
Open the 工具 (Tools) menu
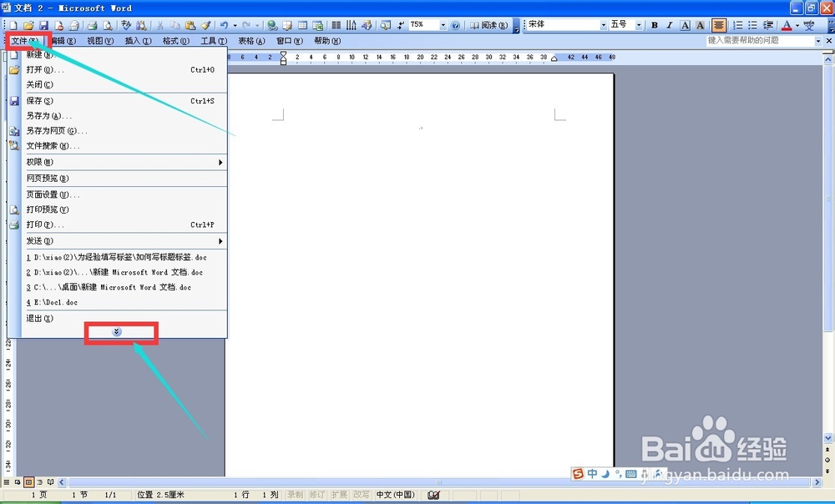point(214,41)
